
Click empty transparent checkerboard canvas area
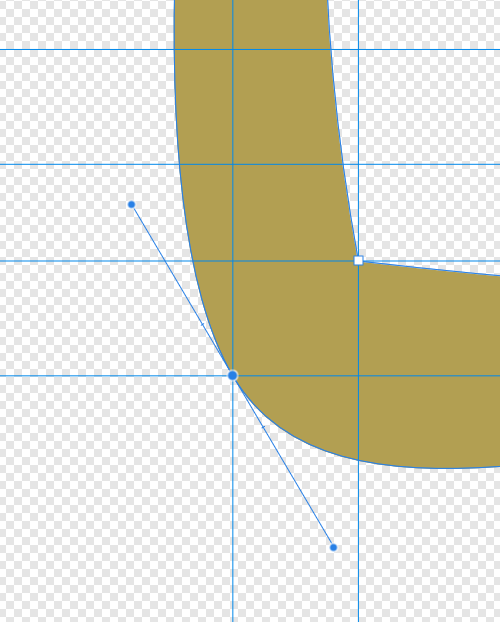(x=79, y=496)
